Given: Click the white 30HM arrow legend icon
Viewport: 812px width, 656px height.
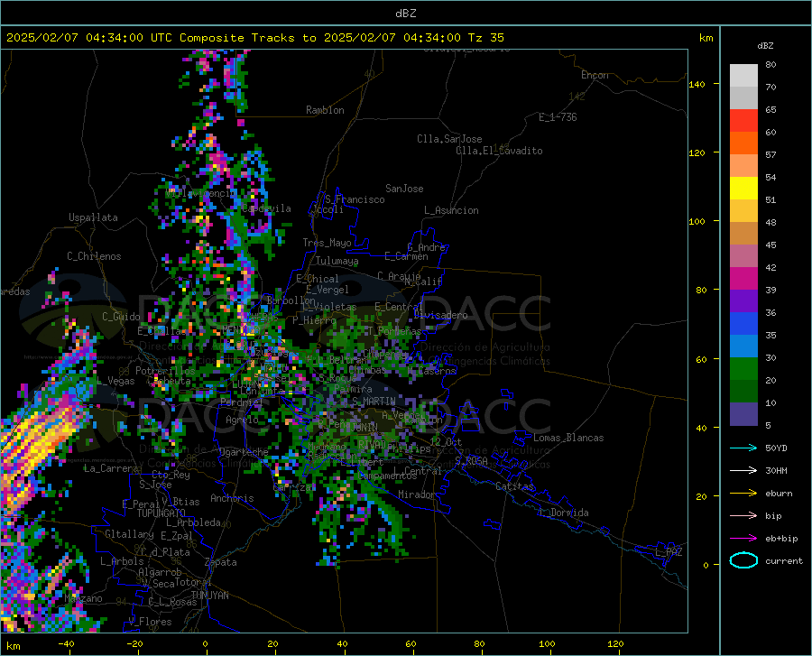Looking at the screenshot, I should click(743, 471).
